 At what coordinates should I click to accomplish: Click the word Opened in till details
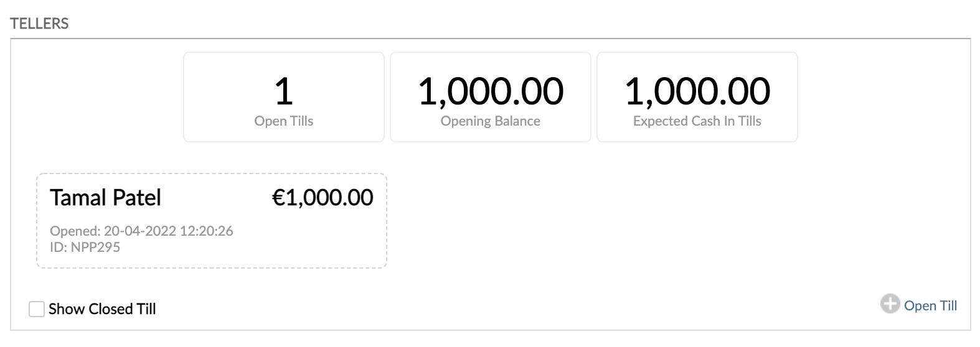coord(73,231)
